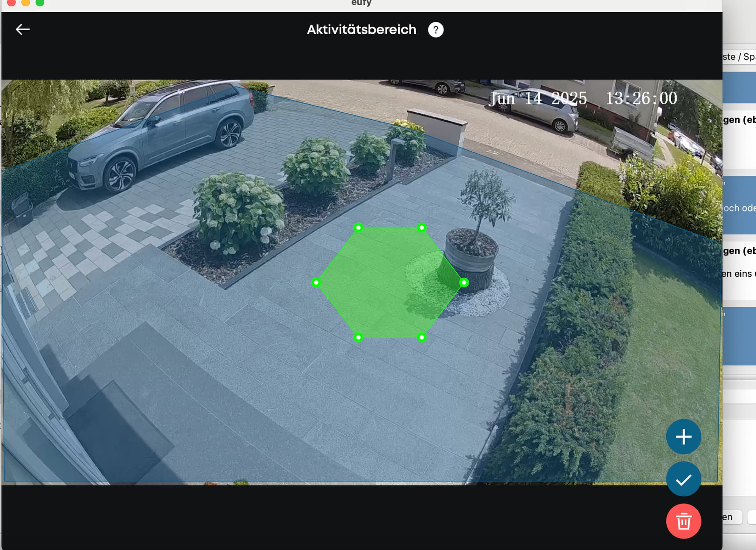Click the partially visible 'en' button behind window

(732, 517)
